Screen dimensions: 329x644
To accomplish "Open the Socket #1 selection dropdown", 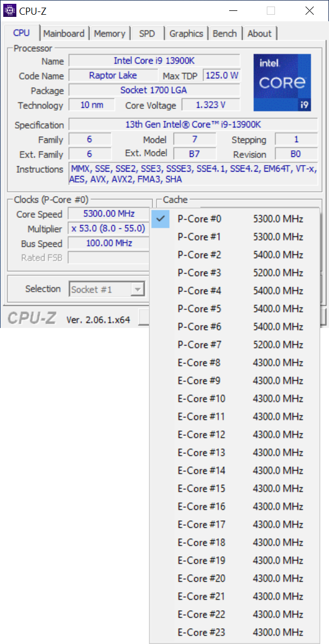I will (x=107, y=289).
